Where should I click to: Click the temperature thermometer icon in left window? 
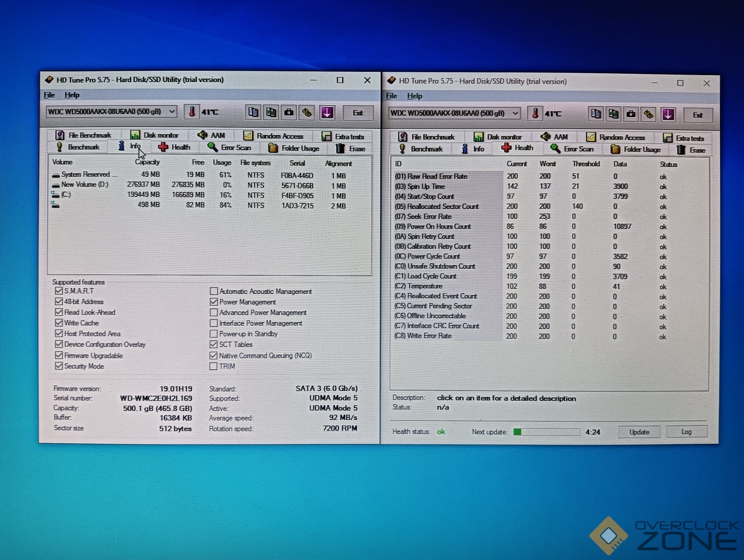(191, 112)
